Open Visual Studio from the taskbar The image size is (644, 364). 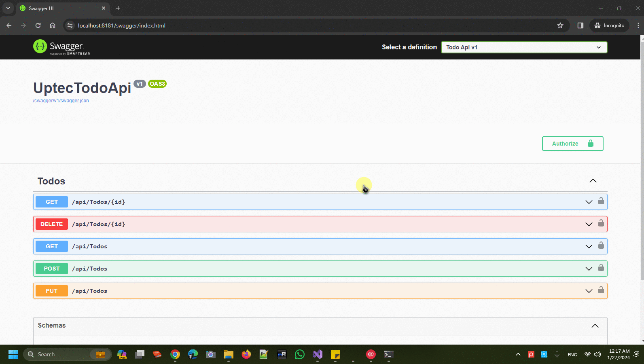317,354
